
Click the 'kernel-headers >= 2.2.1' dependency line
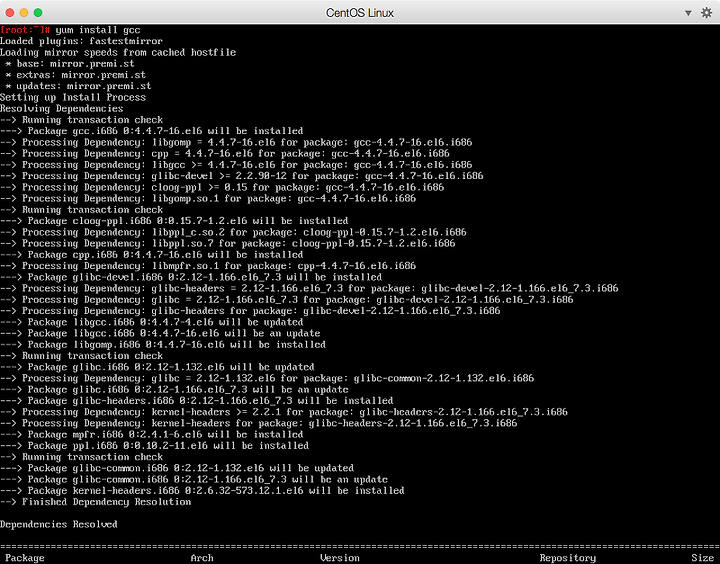pos(284,412)
